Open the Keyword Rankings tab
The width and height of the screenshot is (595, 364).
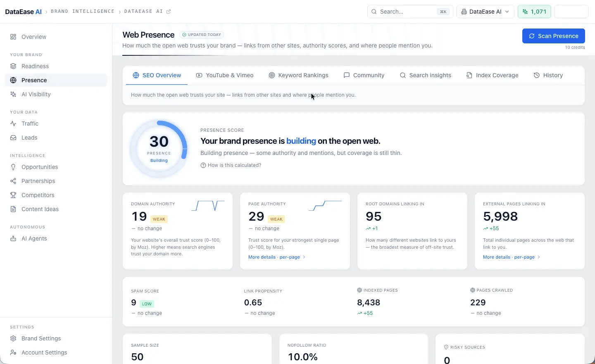298,75
